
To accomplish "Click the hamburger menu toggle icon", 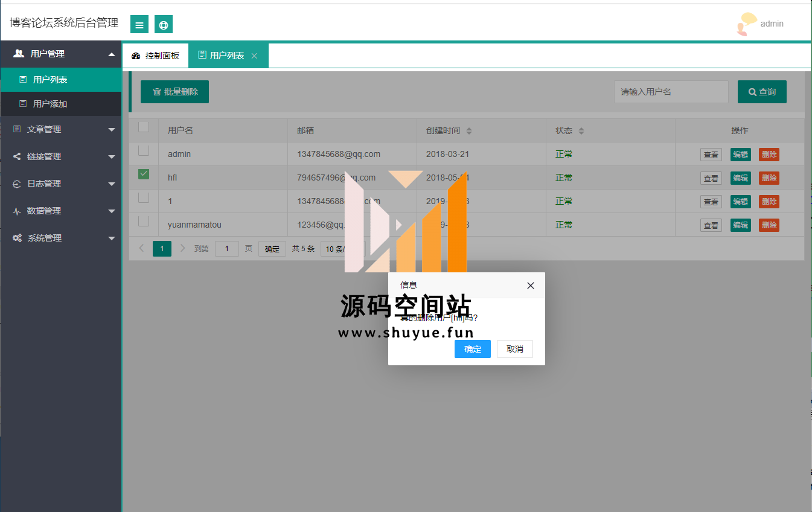I will (139, 25).
